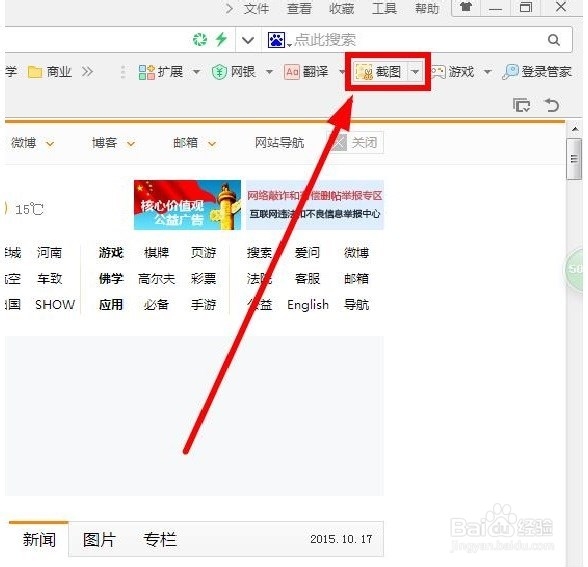Open the bold 游戏 page link
This screenshot has height=567, width=588.
click(x=111, y=253)
